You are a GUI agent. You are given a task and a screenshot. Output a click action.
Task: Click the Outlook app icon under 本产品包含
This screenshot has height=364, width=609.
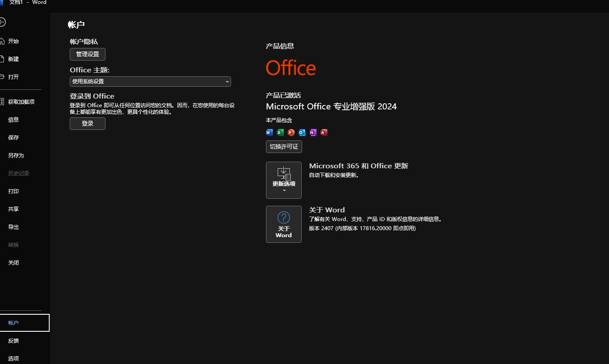(x=302, y=133)
